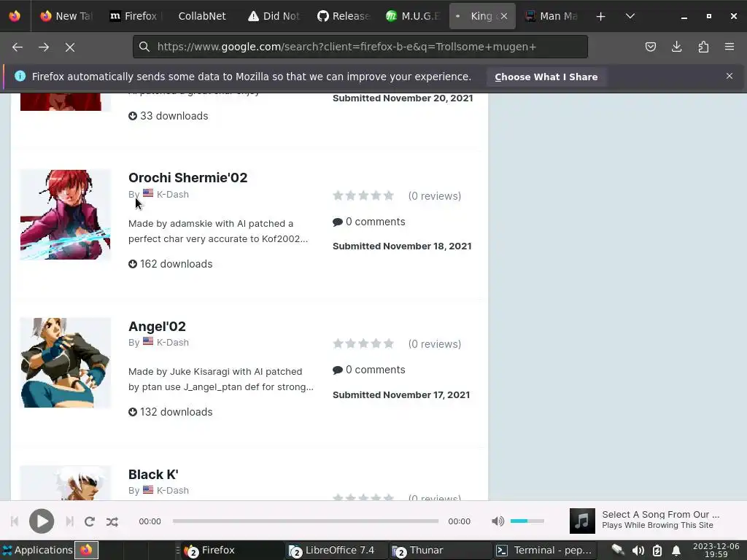Switch to the Did Not tab
Image resolution: width=747 pixels, height=560 pixels.
[274, 16]
